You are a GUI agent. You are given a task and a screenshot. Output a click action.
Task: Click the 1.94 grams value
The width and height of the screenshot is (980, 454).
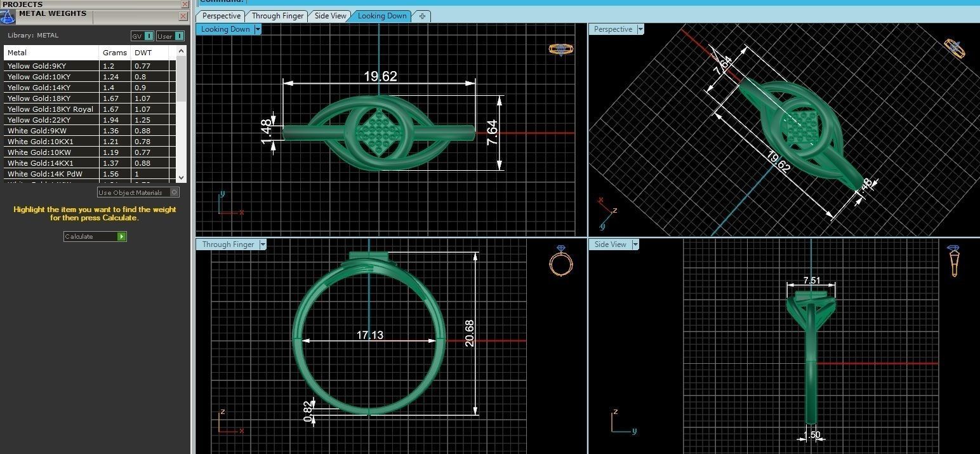tap(110, 120)
